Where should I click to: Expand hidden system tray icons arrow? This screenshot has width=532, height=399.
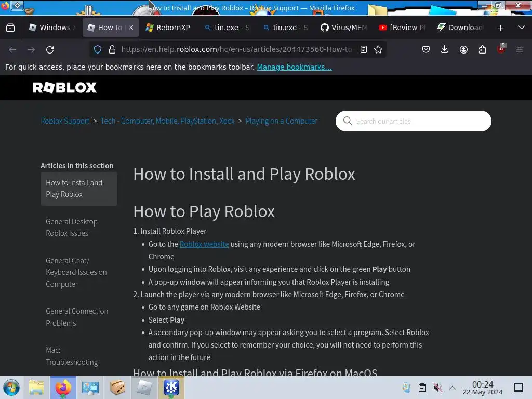coord(453,388)
